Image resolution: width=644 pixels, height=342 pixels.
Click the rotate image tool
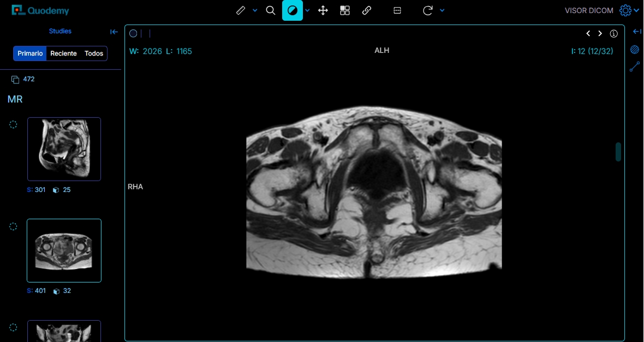point(427,10)
